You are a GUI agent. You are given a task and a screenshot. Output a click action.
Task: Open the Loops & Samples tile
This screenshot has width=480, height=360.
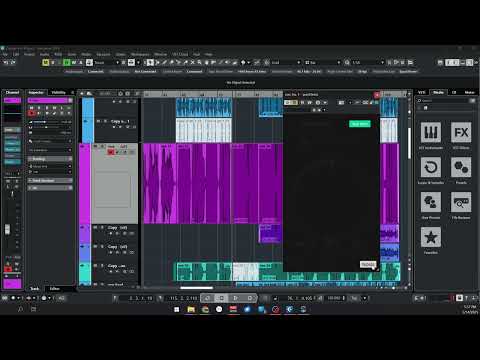click(x=431, y=167)
